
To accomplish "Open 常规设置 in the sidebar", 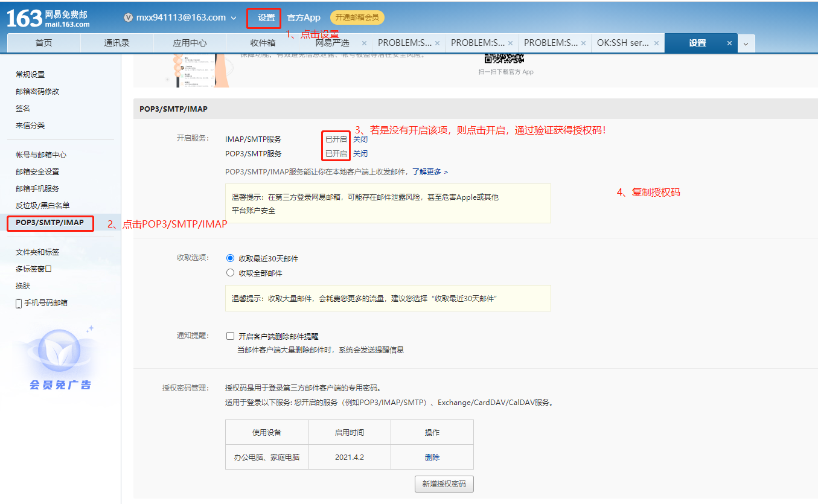I will [x=30, y=75].
